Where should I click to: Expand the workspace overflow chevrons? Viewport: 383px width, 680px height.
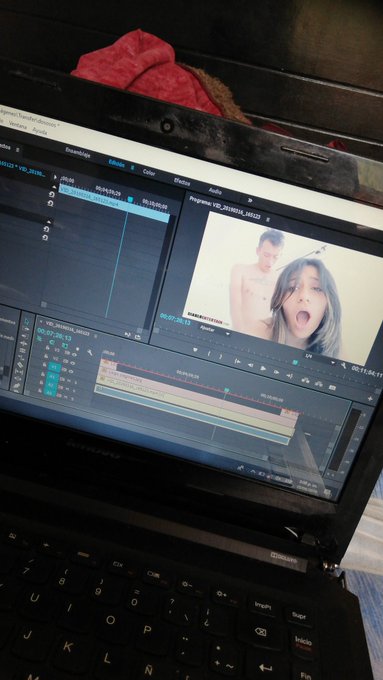tap(250, 200)
